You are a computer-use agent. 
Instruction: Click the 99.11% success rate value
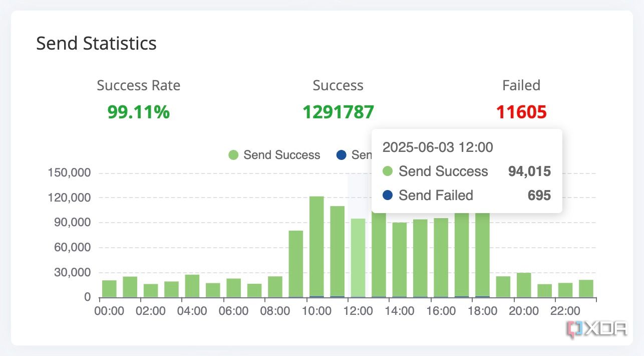tap(139, 112)
